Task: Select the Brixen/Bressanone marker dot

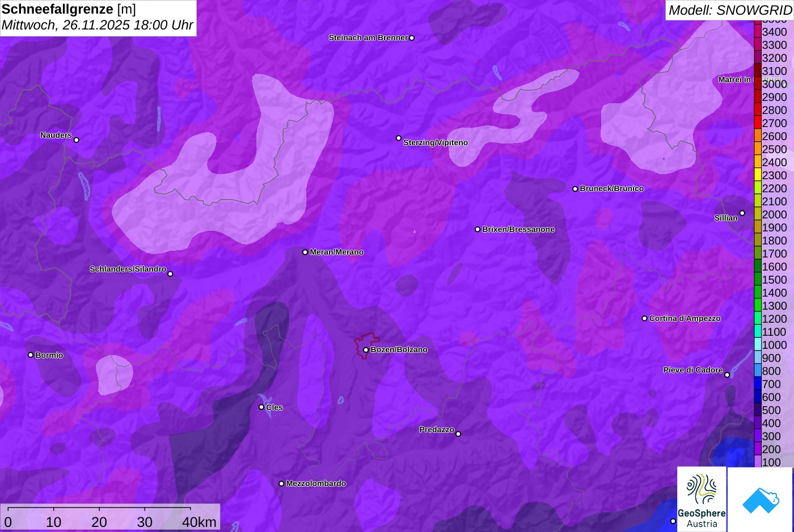Action: click(x=478, y=229)
